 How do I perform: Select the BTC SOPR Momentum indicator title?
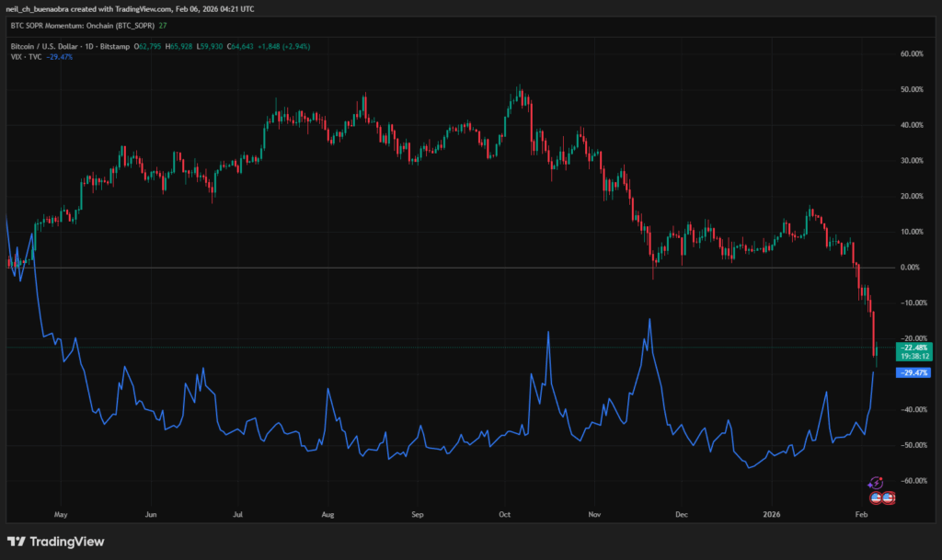(x=81, y=27)
